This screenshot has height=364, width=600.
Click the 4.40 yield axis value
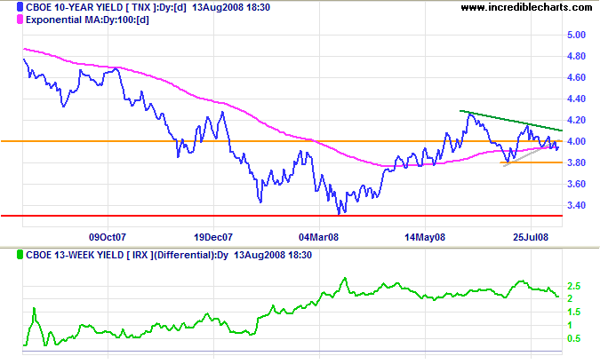coord(576,99)
